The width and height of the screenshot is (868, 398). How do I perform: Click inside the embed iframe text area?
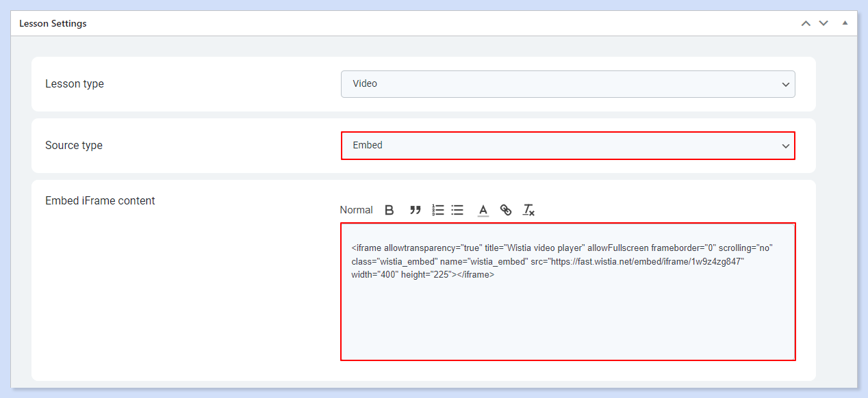click(568, 291)
